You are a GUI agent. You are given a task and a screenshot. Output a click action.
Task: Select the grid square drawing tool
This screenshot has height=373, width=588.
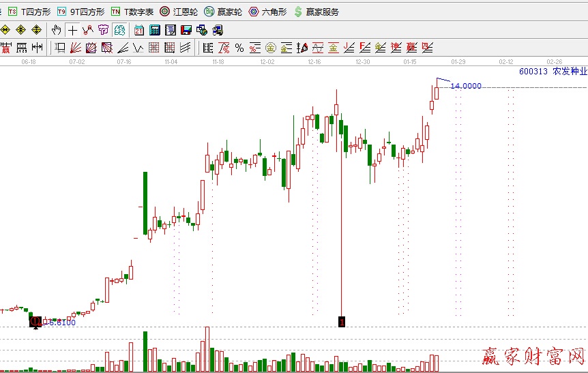(x=154, y=48)
